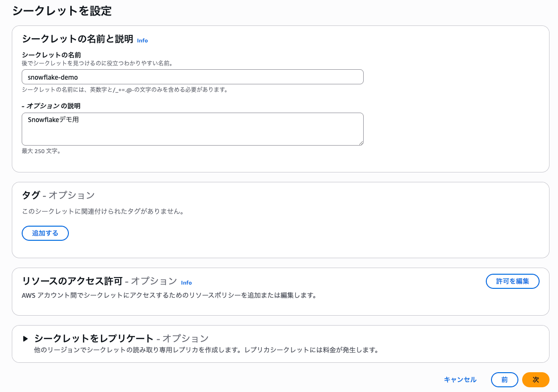Go back with the 前 button
The width and height of the screenshot is (558, 392).
tap(504, 380)
